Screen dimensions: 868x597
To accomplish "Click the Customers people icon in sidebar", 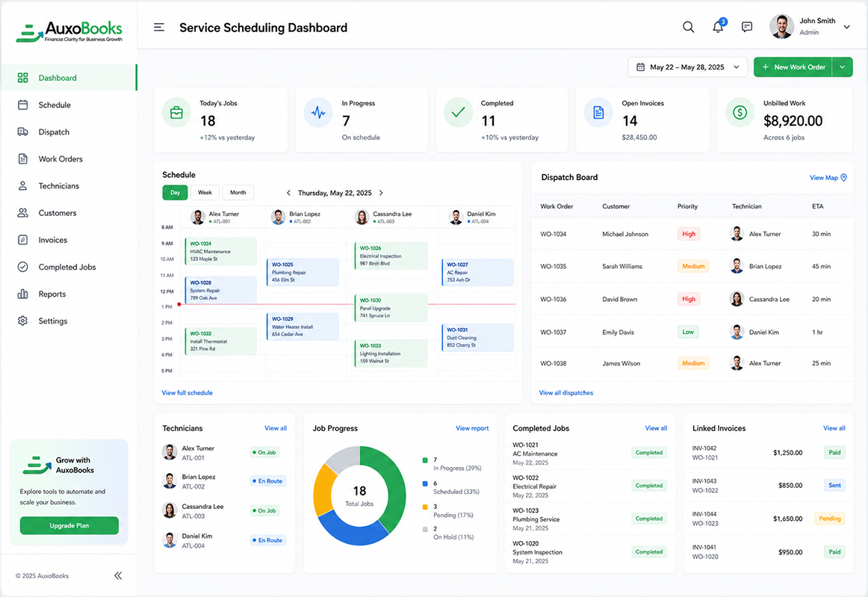I will [x=22, y=213].
